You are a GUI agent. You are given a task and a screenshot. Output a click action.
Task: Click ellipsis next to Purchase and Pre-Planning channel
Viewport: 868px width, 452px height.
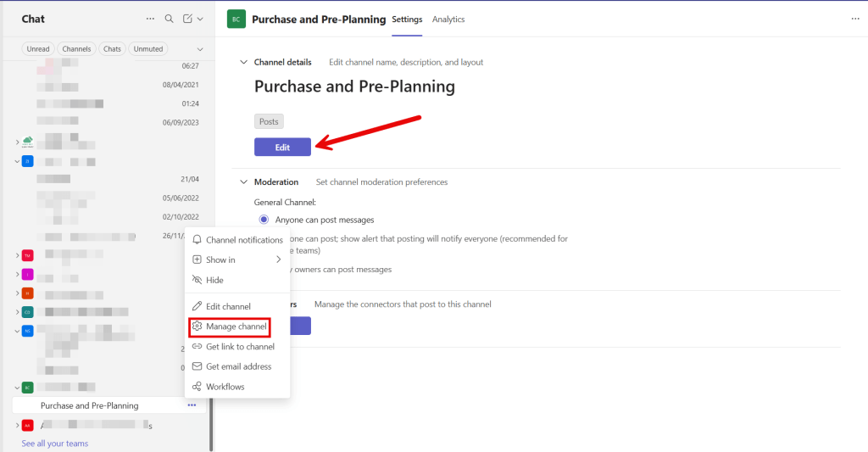tap(192, 405)
